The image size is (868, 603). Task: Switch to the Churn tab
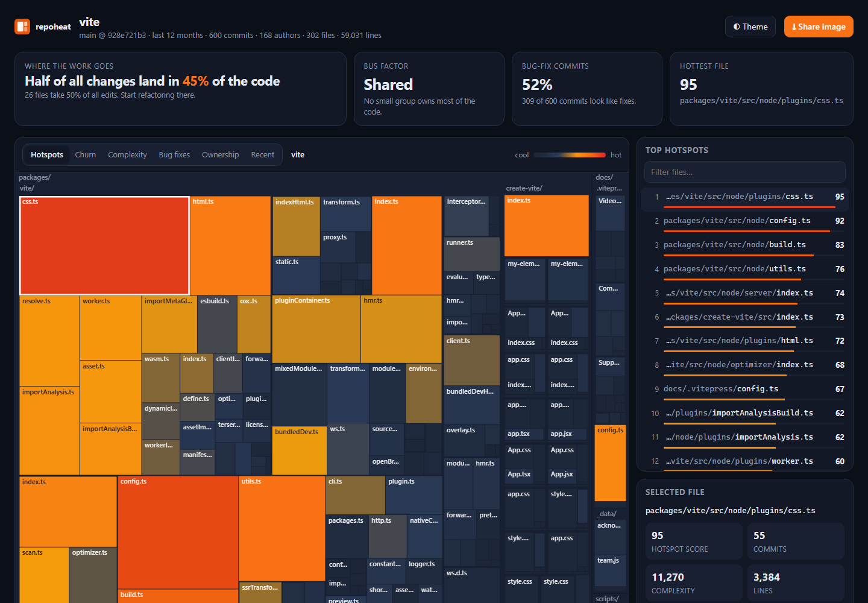pyautogui.click(x=86, y=155)
